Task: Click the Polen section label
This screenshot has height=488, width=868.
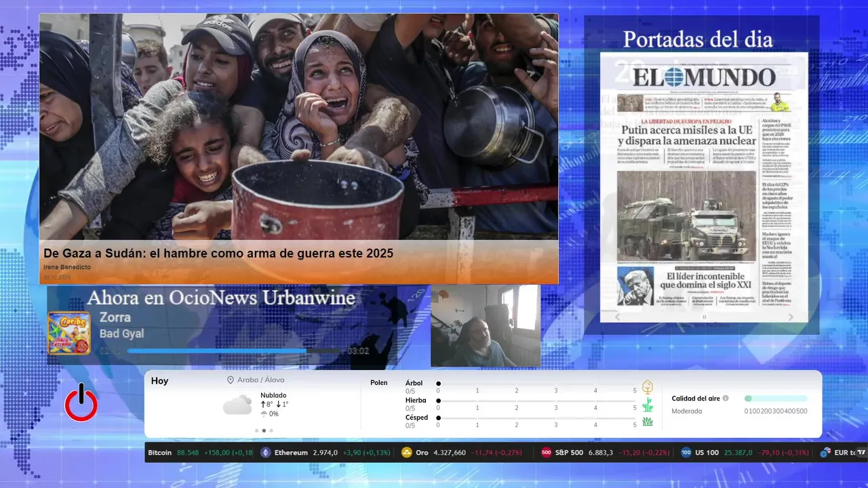Action: (x=379, y=383)
